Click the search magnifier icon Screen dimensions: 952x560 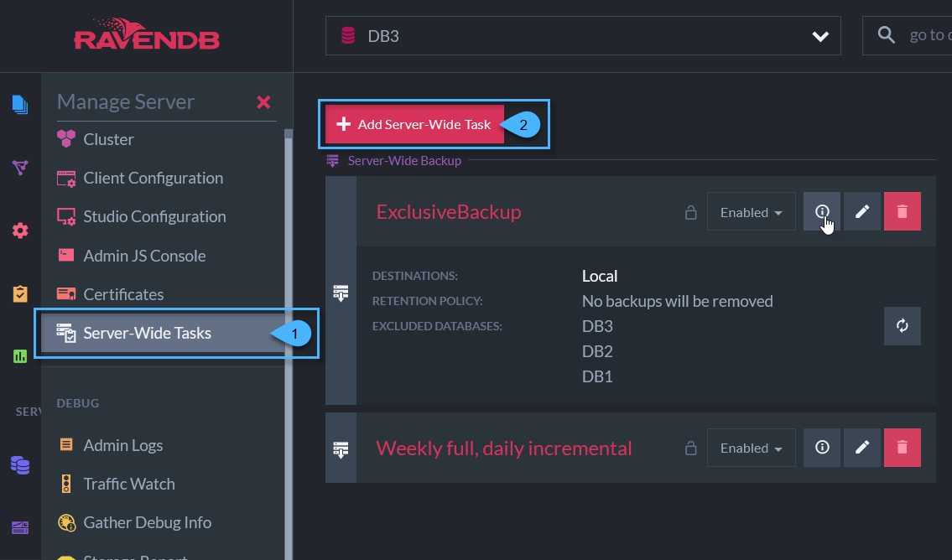(887, 35)
